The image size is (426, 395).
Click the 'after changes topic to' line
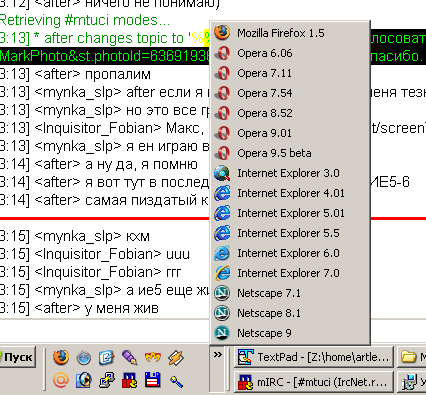coord(105,38)
